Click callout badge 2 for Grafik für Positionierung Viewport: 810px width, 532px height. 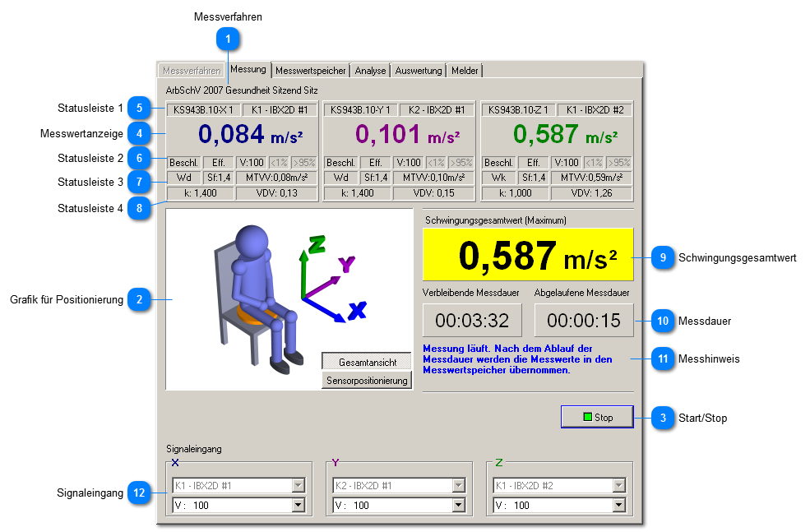pyautogui.click(x=140, y=300)
